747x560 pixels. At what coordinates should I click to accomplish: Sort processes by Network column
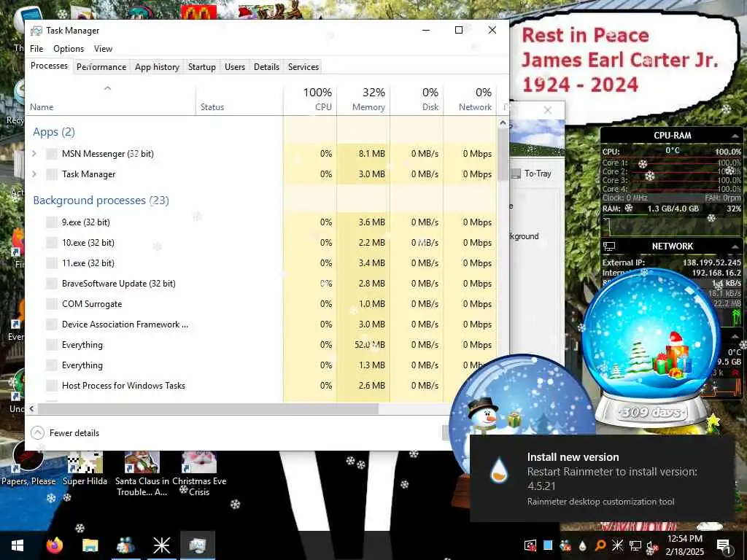point(470,99)
